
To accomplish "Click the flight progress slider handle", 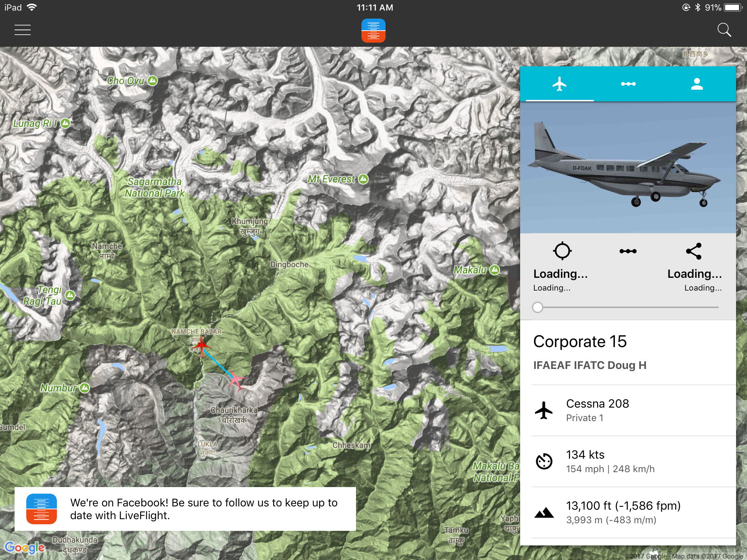I will click(538, 307).
